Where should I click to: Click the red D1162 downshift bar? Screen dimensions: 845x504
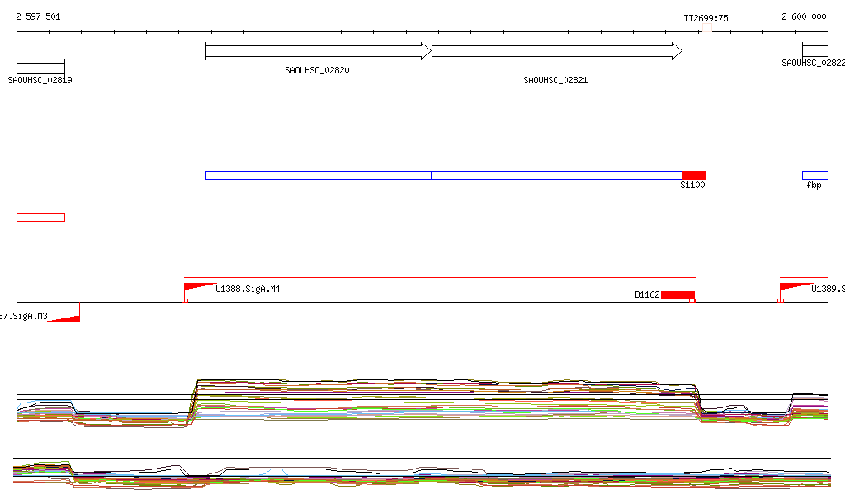677,294
